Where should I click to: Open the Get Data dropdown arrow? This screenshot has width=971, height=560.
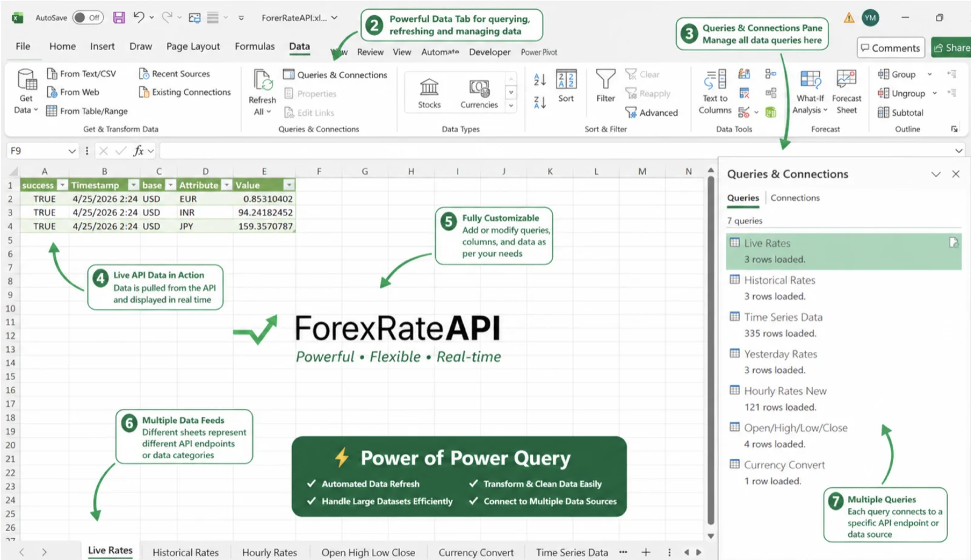click(x=36, y=110)
